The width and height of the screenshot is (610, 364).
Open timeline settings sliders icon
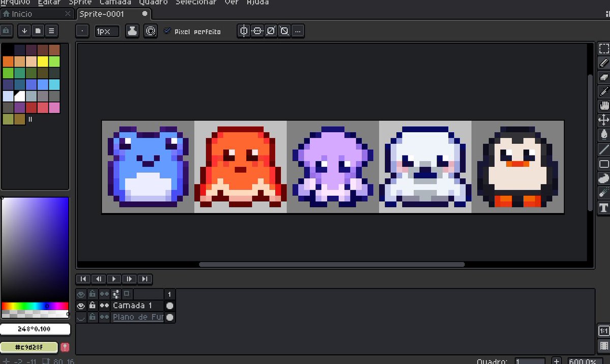pyautogui.click(x=115, y=294)
